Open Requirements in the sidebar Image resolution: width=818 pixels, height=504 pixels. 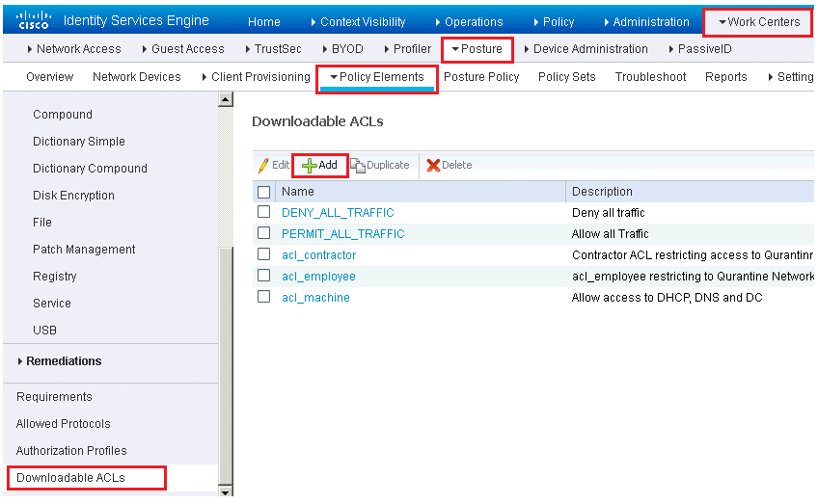(x=54, y=397)
